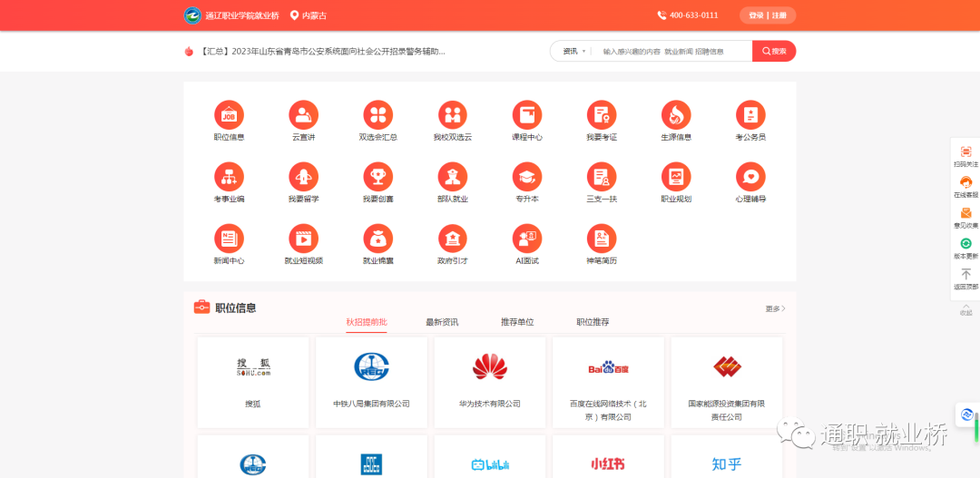Click the 登录 | 注册 button

[768, 15]
